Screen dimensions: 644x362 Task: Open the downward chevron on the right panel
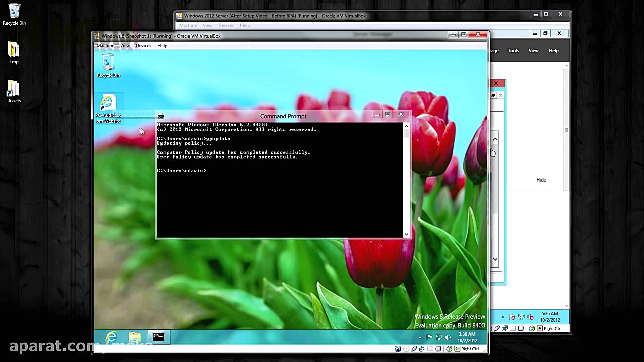[x=495, y=259]
